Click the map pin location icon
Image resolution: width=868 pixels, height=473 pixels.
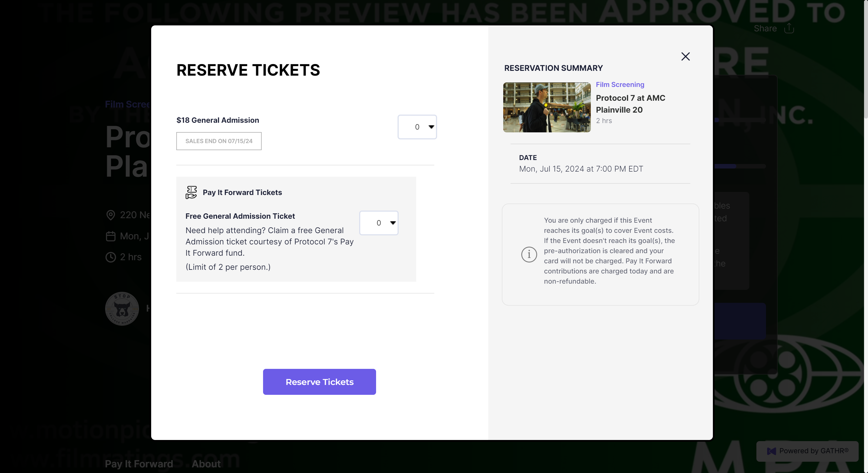coord(110,215)
